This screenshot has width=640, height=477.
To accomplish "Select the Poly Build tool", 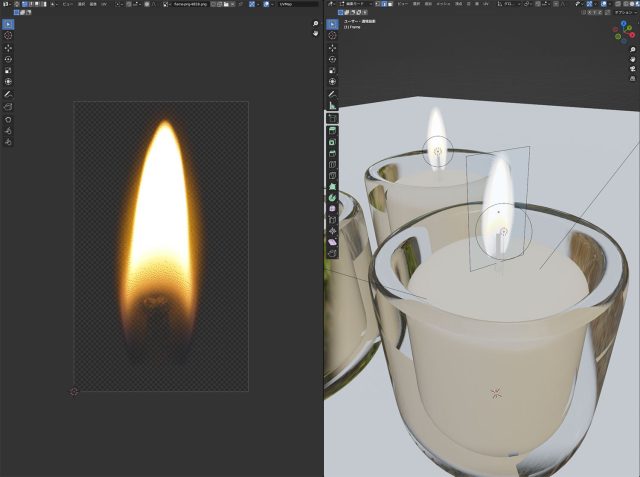I will click(332, 186).
